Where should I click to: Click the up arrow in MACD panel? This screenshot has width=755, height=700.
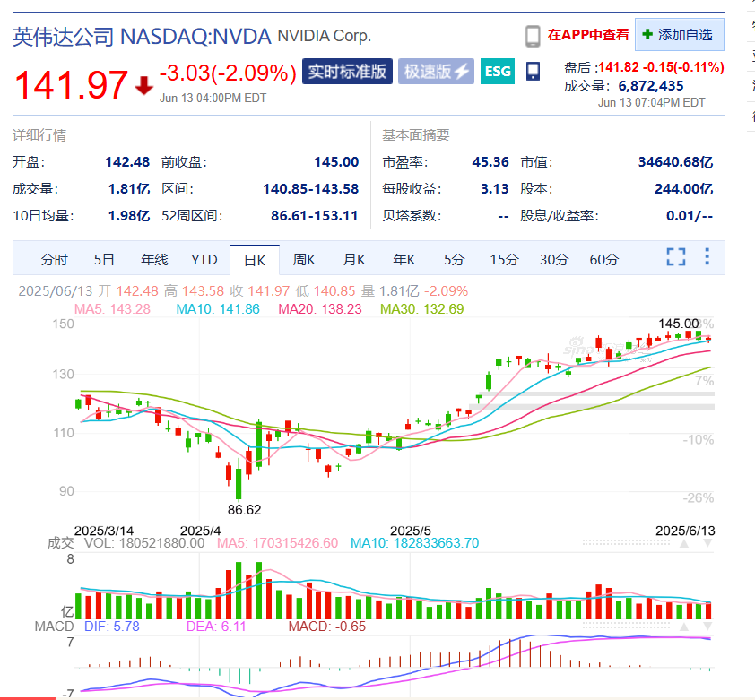tap(684, 627)
